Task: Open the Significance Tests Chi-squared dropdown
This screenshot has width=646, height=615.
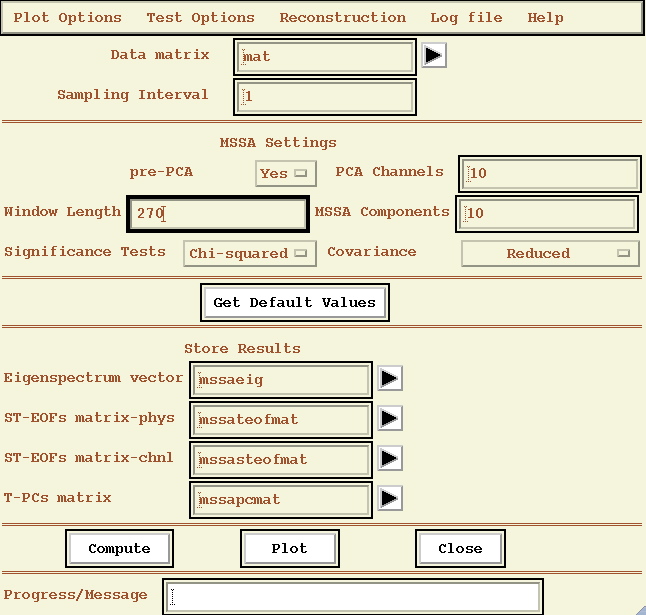Action: [250, 253]
